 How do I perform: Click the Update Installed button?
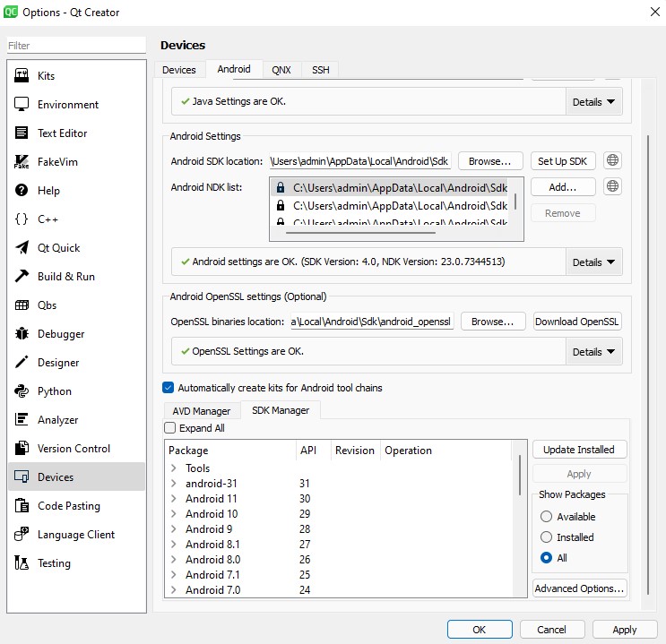click(579, 450)
